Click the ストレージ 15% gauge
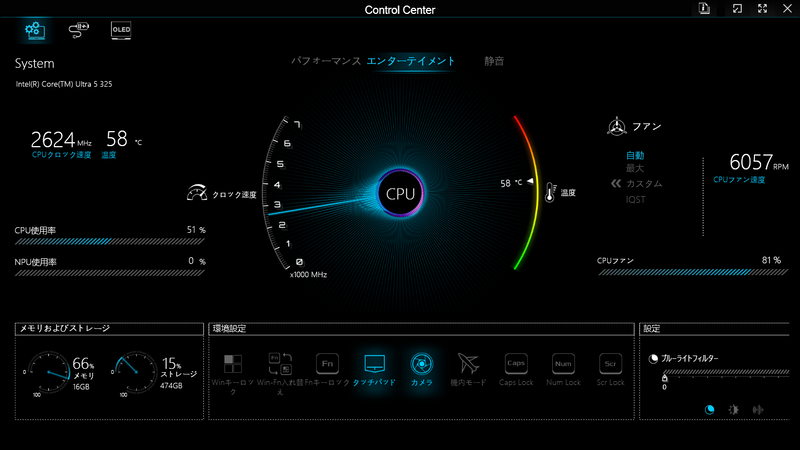 [136, 372]
